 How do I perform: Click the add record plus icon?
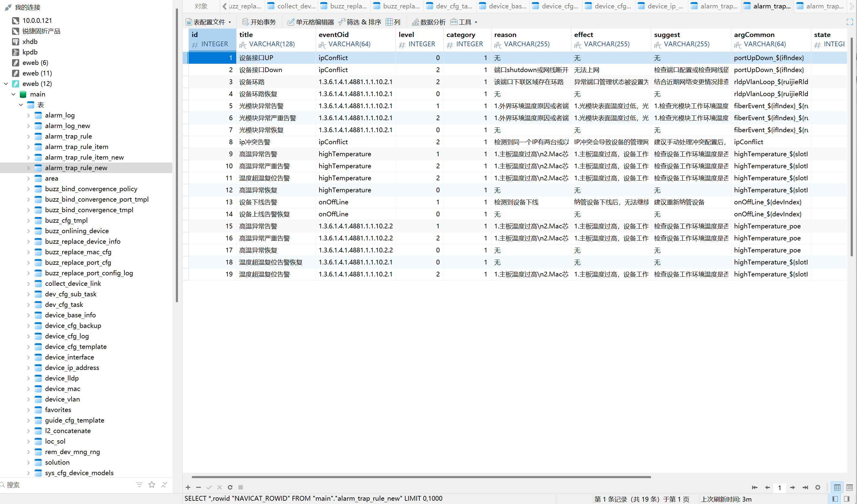coord(188,487)
